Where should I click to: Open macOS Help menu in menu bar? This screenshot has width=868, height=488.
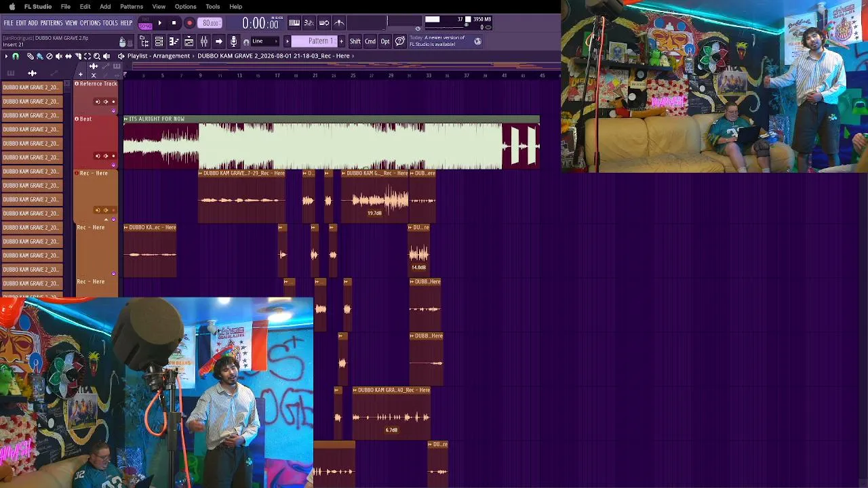pos(236,7)
